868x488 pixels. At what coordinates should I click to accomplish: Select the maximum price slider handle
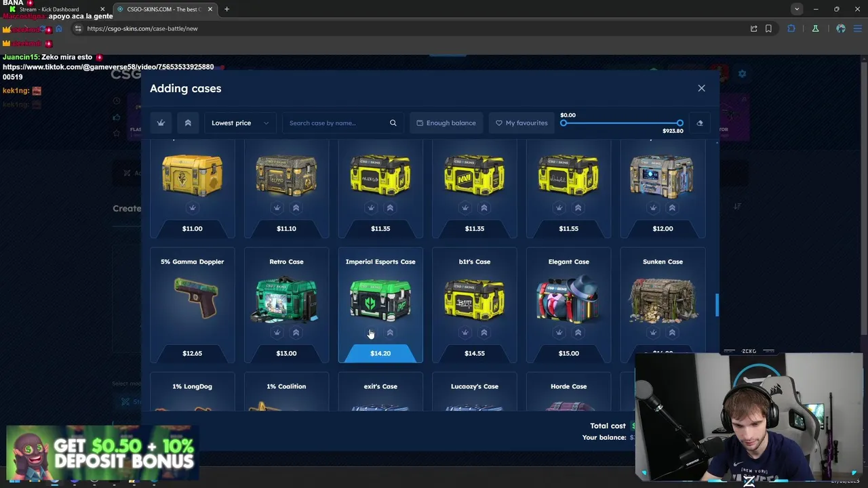(679, 123)
